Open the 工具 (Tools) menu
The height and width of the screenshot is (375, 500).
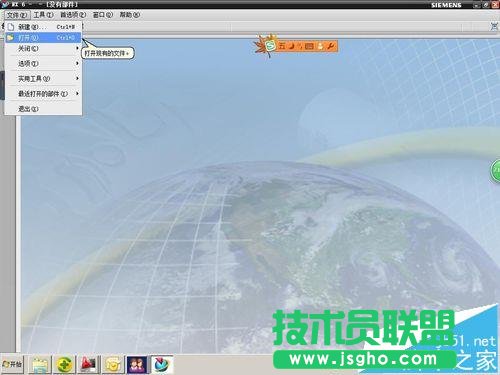tap(43, 15)
